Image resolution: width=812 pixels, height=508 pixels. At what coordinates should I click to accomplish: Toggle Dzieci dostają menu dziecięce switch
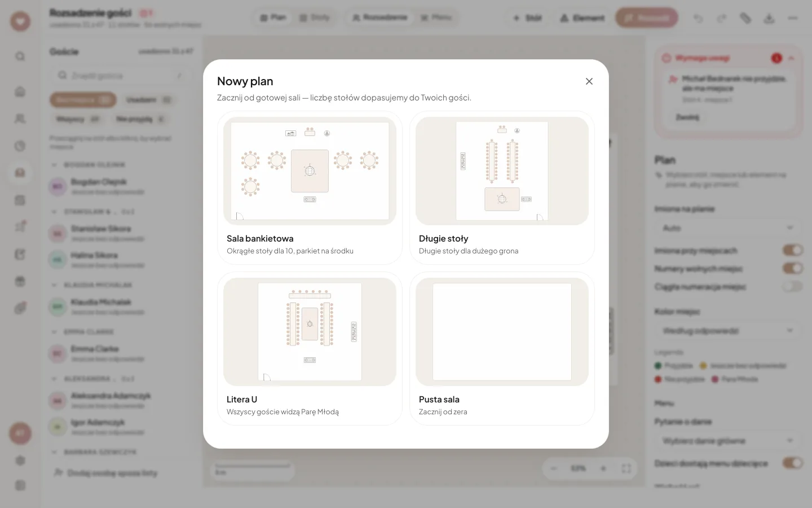coord(792,463)
